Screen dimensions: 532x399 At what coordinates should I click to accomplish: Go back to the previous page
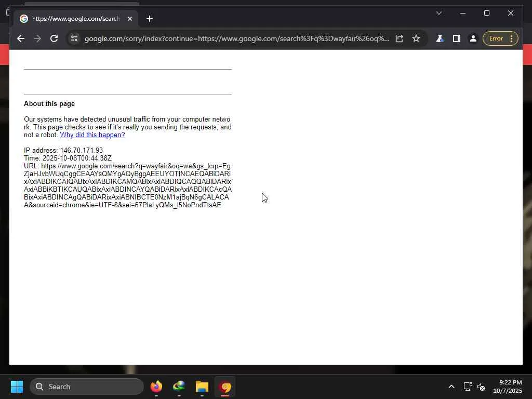tap(21, 38)
